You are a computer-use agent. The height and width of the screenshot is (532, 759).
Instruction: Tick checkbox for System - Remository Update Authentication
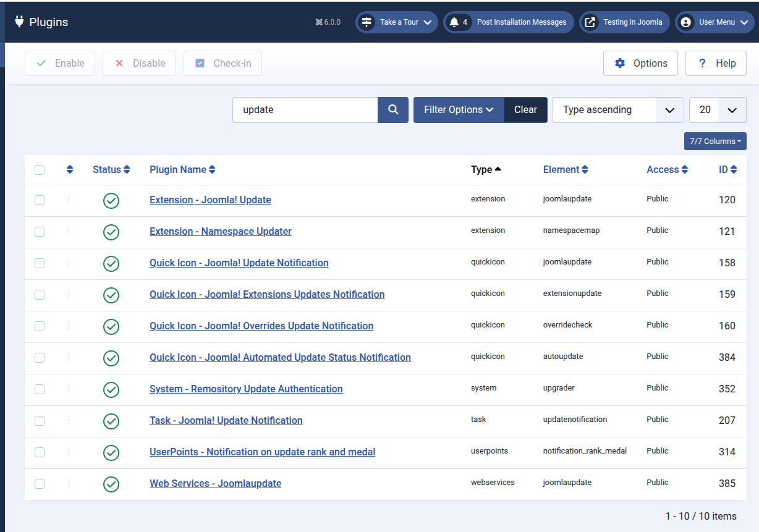[40, 389]
